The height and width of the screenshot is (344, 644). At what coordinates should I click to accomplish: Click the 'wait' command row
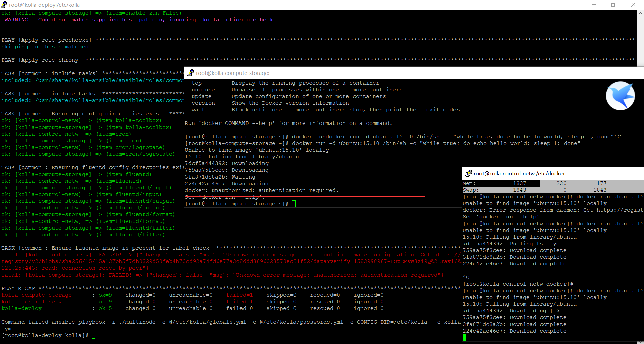(325, 110)
